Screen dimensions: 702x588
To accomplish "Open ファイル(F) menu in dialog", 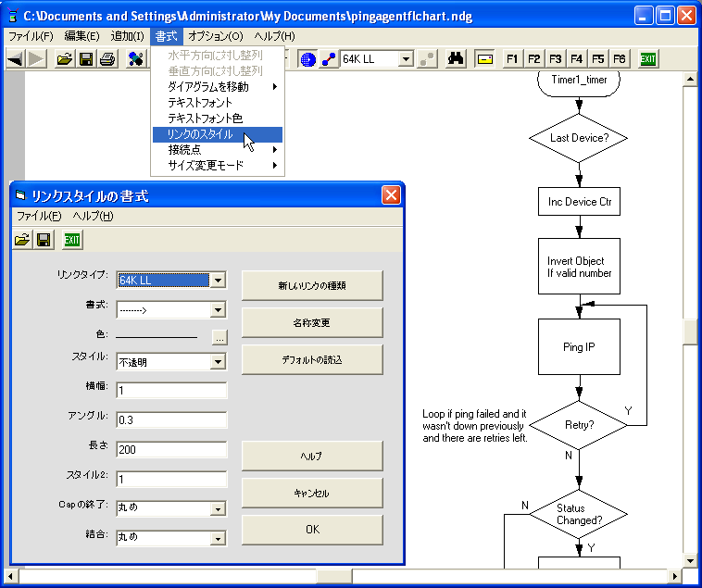I will [39, 216].
